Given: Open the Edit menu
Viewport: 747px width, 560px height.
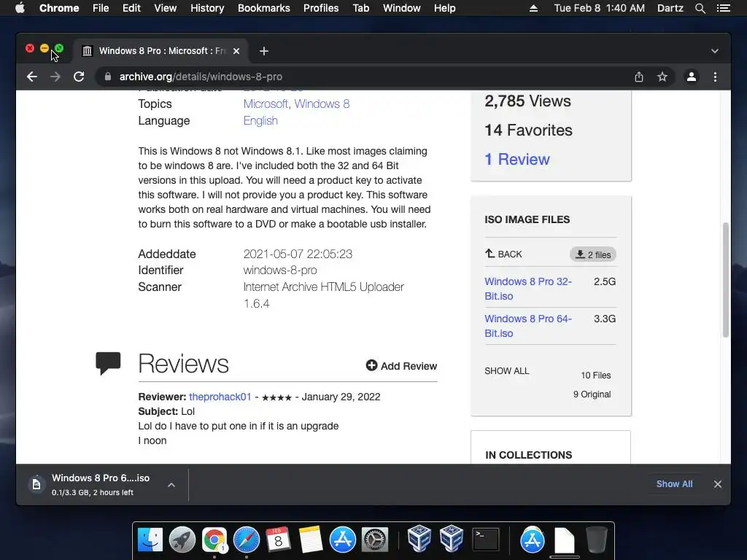Looking at the screenshot, I should coord(131,8).
